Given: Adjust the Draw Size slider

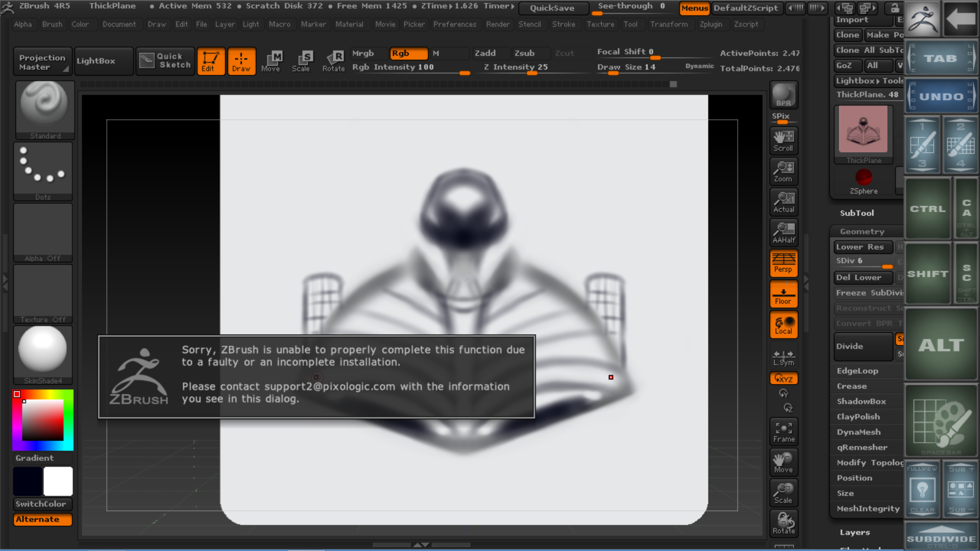Looking at the screenshot, I should (655, 67).
